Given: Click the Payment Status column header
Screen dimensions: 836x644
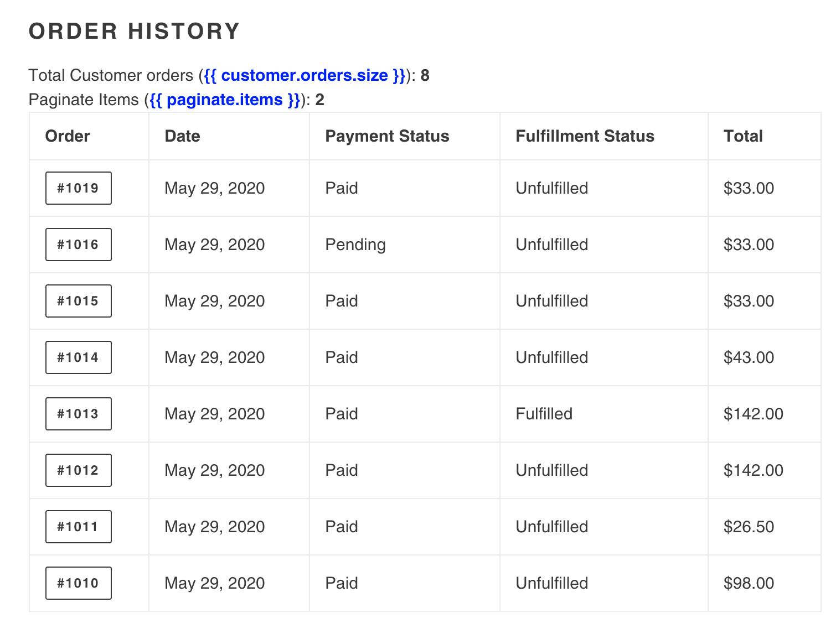Looking at the screenshot, I should point(387,136).
